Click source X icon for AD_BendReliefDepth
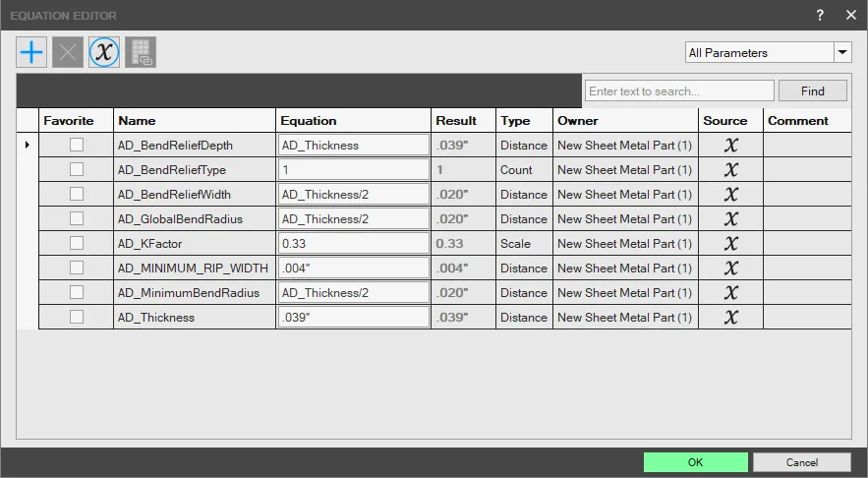The width and height of the screenshot is (868, 478). (730, 146)
